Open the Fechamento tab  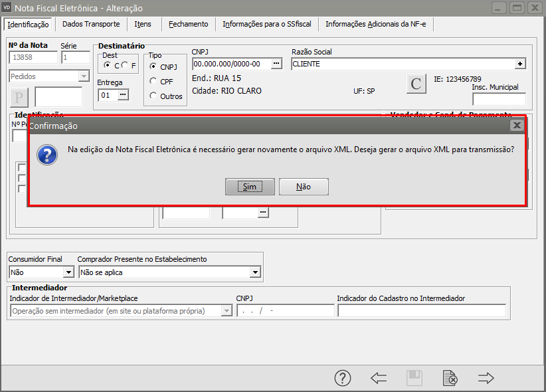(188, 24)
